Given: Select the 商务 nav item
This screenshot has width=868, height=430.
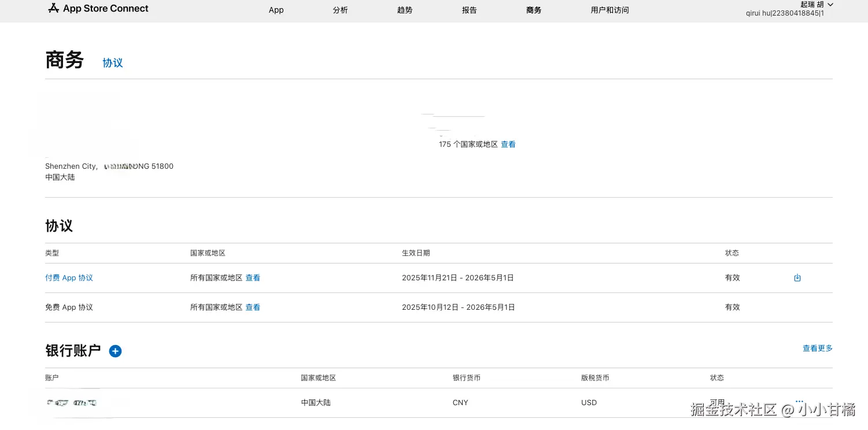Looking at the screenshot, I should coord(534,10).
